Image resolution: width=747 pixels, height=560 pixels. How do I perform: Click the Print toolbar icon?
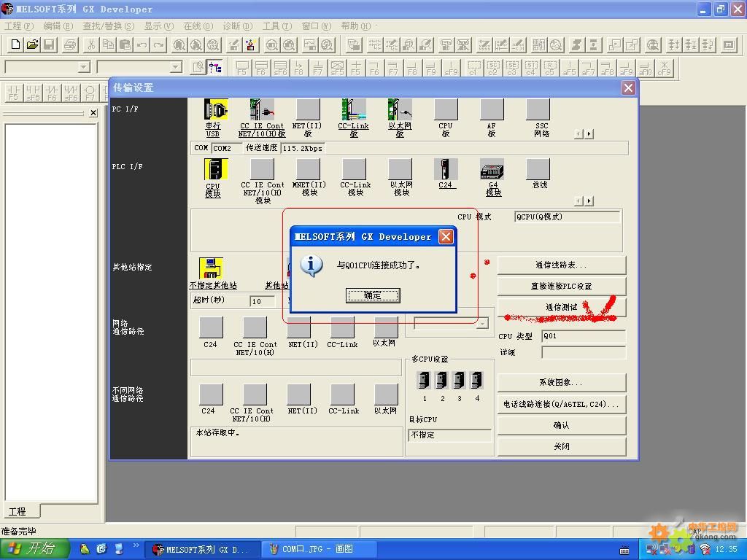click(70, 44)
